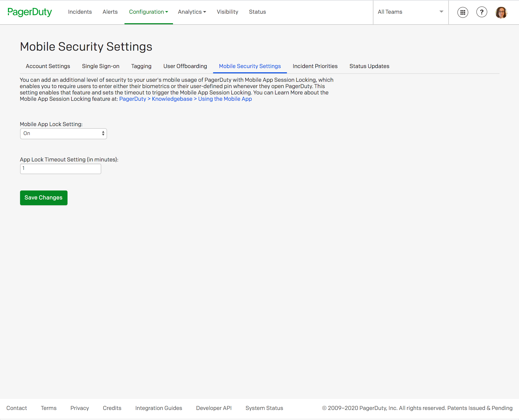Open Status in the top navigation

tap(257, 12)
